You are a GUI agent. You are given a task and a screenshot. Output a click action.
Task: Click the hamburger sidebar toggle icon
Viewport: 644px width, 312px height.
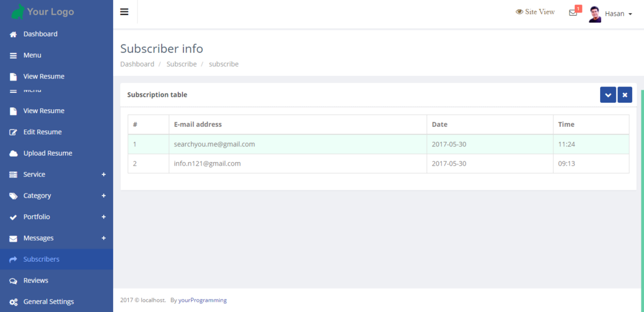point(124,12)
